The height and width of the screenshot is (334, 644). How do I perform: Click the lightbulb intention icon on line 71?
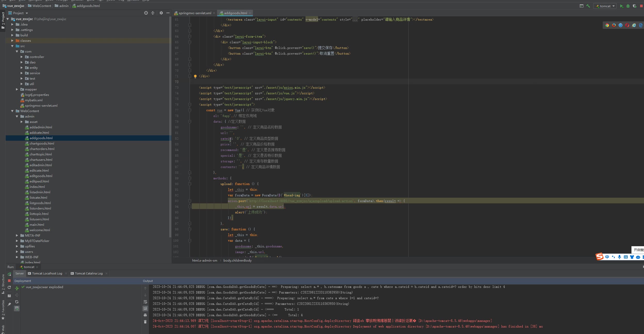[x=195, y=76]
